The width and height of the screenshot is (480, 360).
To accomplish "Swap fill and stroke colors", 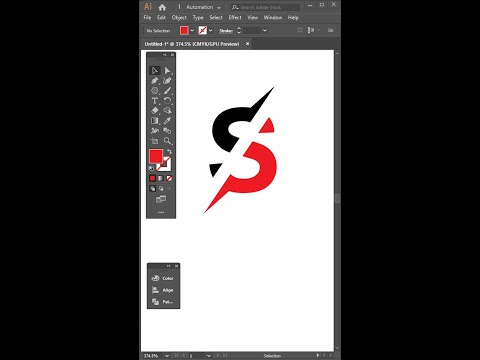I will coord(169,152).
